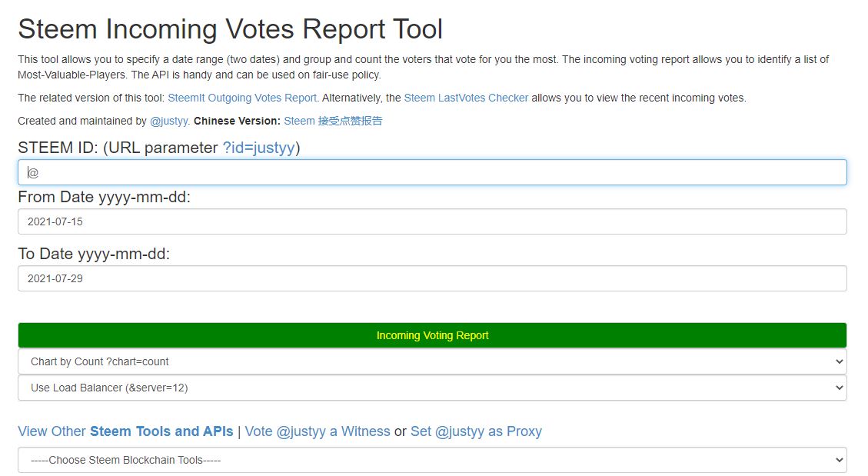Expand the Chart by Count dropdown
Image resolution: width=868 pixels, height=476 pixels.
click(432, 361)
